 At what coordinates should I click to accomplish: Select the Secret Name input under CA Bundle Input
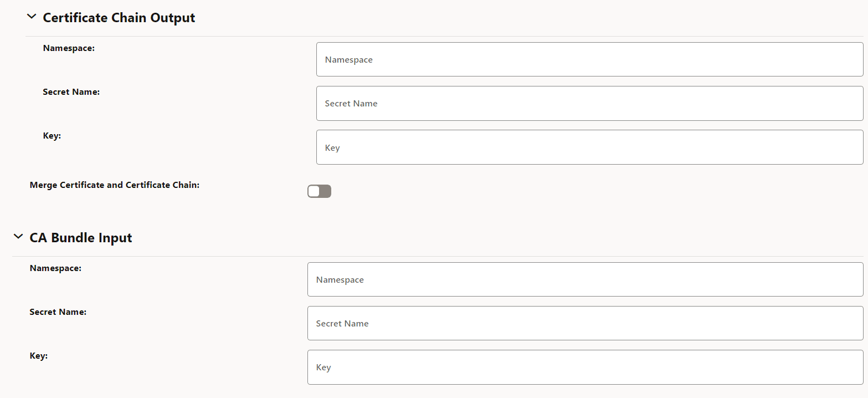tap(584, 323)
